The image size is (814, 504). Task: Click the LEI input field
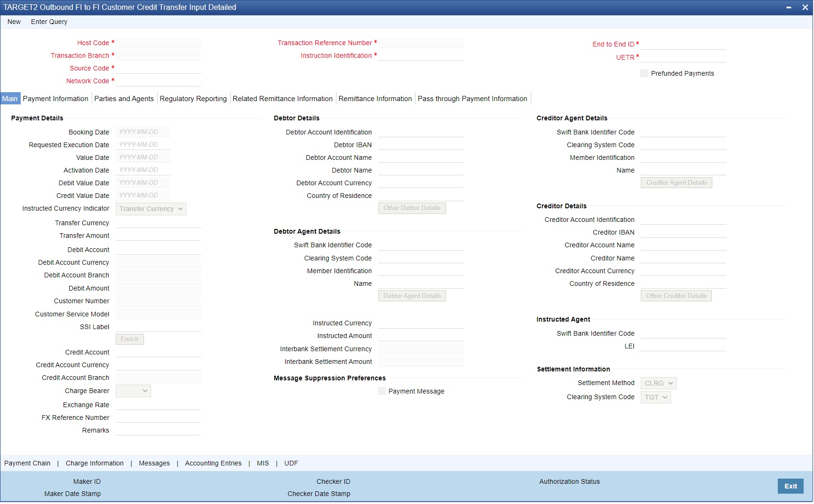684,346
